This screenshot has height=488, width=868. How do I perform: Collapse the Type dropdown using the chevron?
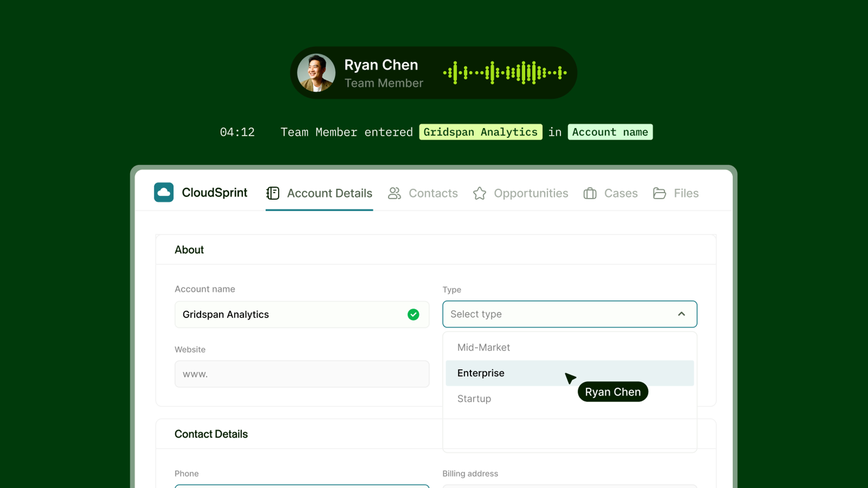point(681,314)
